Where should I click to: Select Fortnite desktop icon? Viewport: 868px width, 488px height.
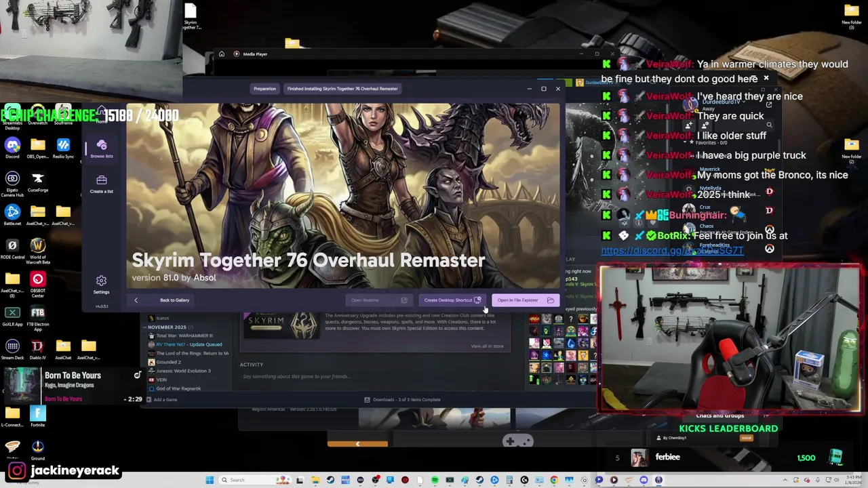point(37,416)
